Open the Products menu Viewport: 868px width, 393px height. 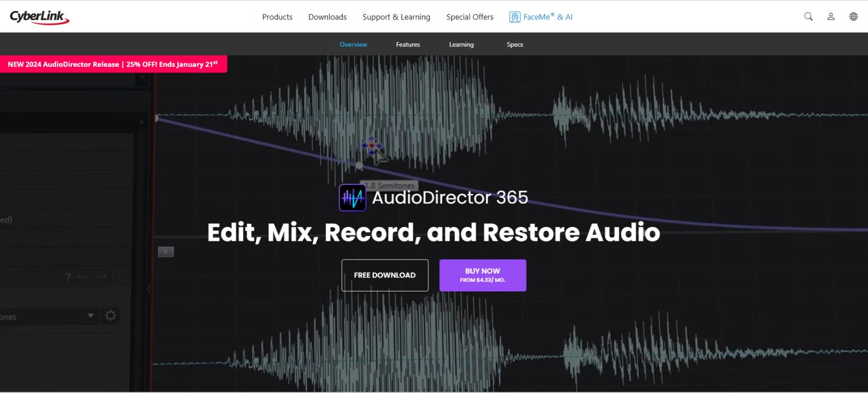tap(277, 17)
